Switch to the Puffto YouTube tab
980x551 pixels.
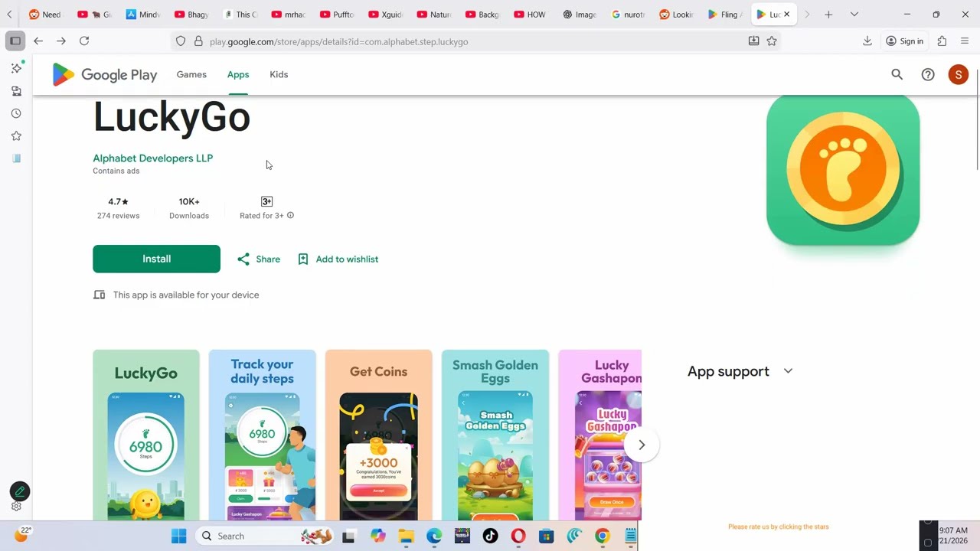[x=337, y=15]
